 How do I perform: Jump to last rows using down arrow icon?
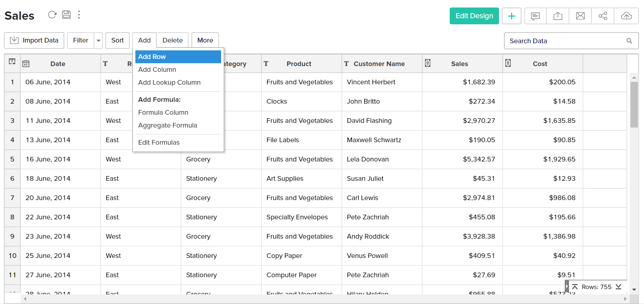click(619, 286)
